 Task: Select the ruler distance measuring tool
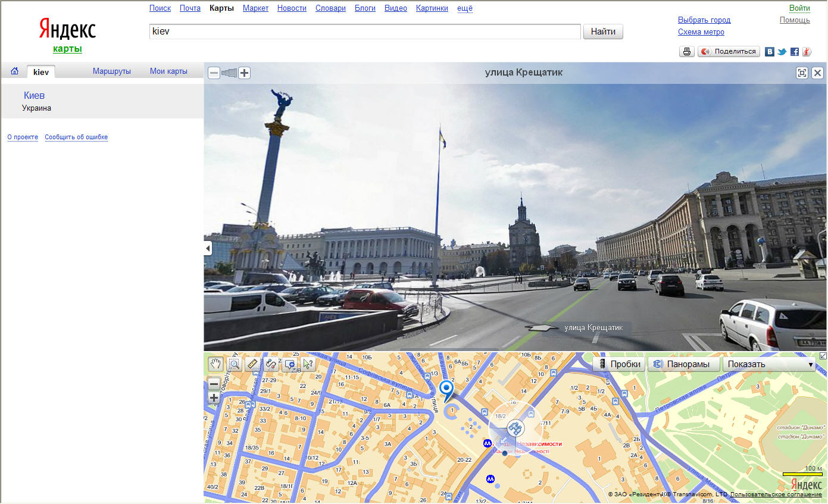coord(252,364)
